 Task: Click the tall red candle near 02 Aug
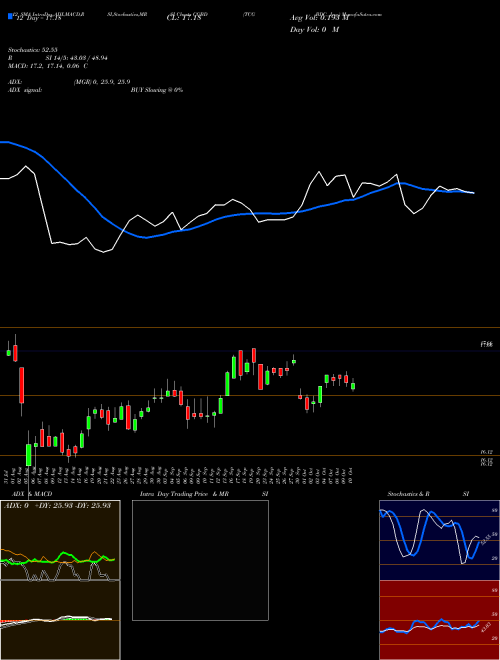pyautogui.click(x=21, y=385)
